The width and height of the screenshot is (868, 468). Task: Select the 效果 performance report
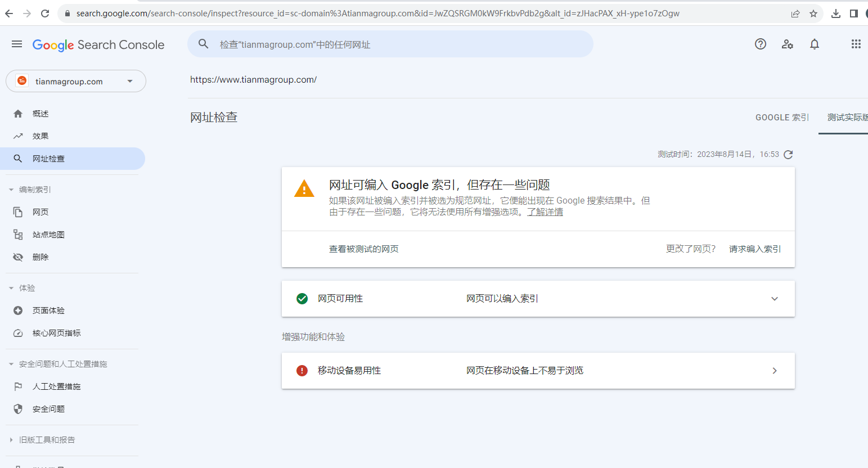point(41,136)
